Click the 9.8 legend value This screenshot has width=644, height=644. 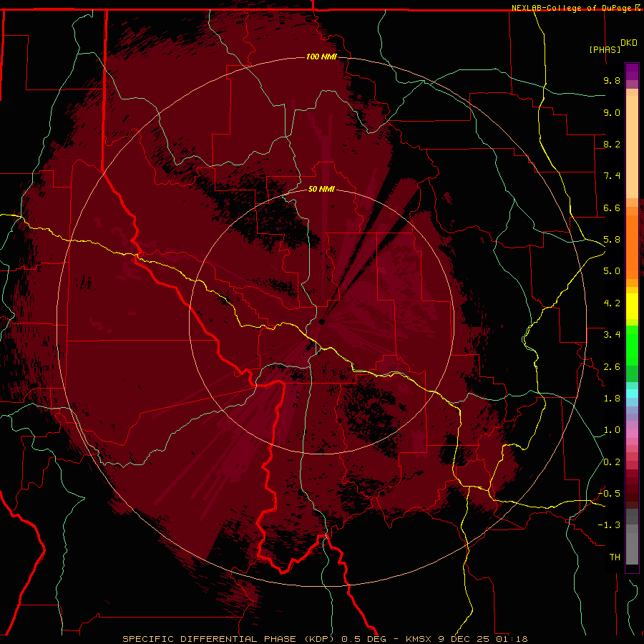pyautogui.click(x=612, y=80)
